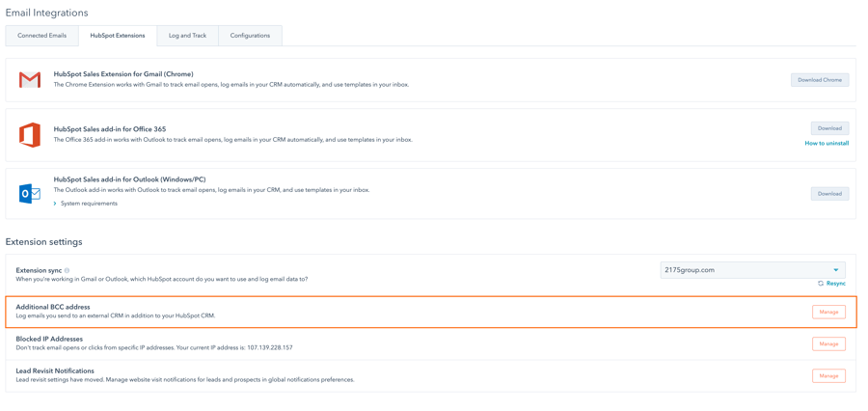This screenshot has height=411, width=868.
Task: Click the dropdown arrow in Extension sync
Action: (836, 270)
